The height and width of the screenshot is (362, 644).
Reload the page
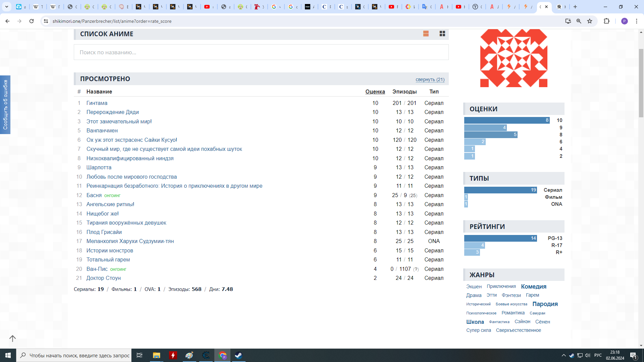32,21
